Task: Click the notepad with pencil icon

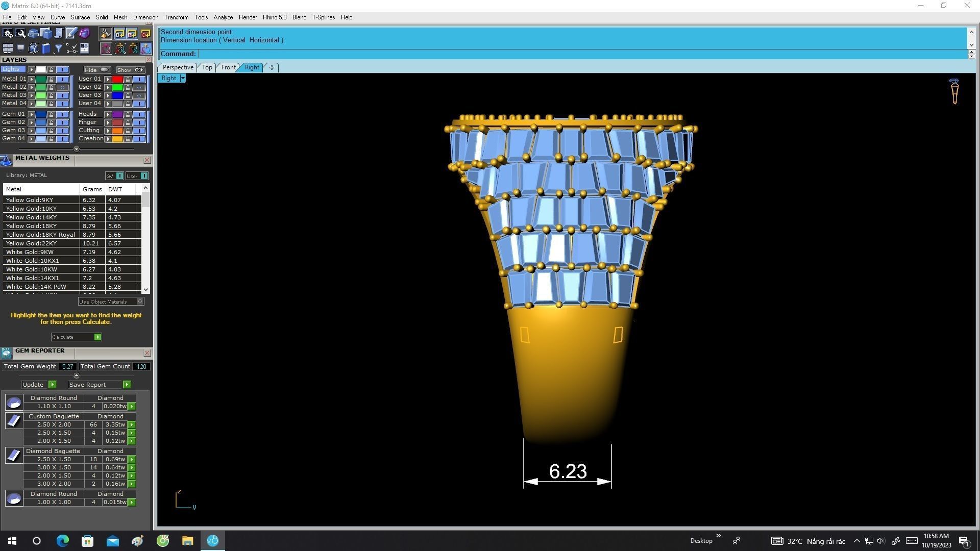Action: tap(71, 34)
